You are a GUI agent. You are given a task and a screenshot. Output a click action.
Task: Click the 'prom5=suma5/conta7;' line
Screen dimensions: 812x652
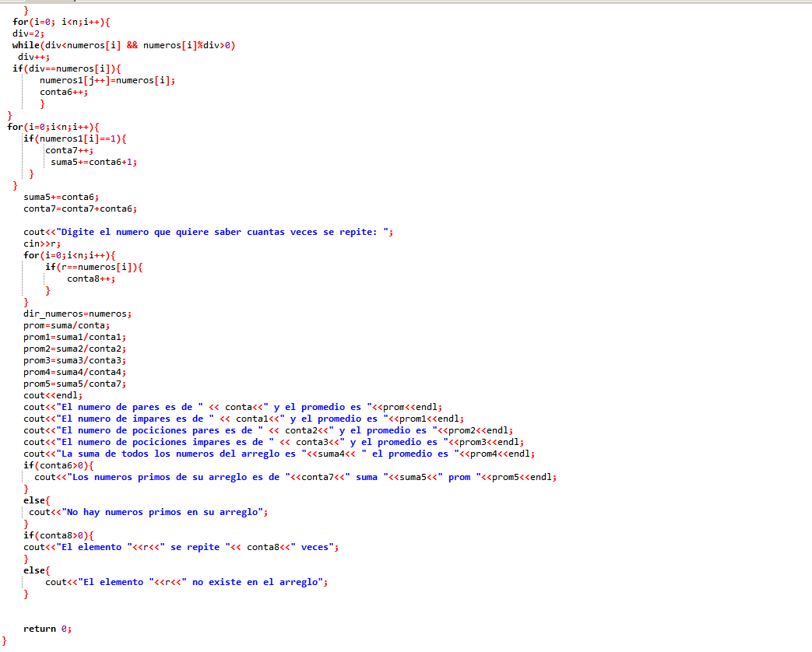point(75,384)
